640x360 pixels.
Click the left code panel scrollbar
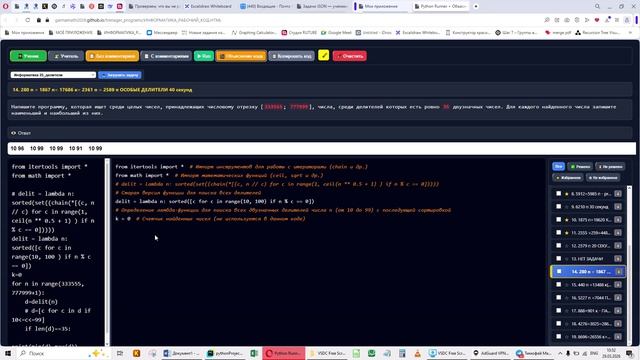click(107, 251)
